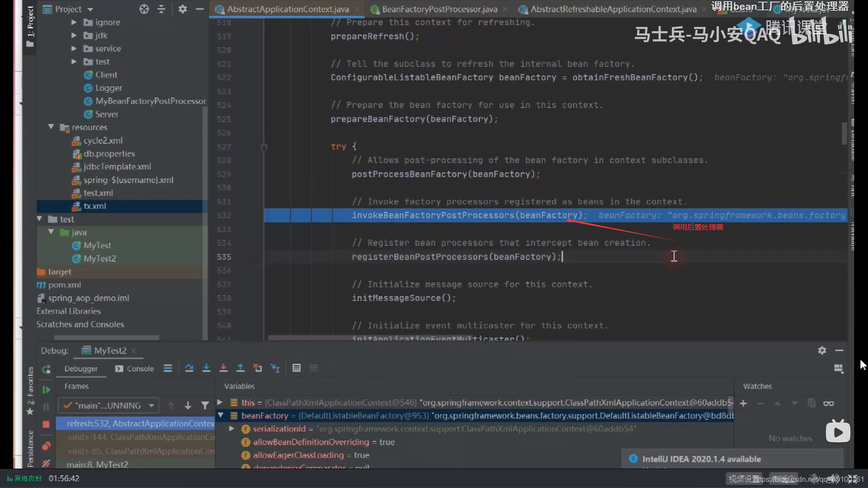Image resolution: width=868 pixels, height=488 pixels.
Task: Open View Breakpoints red circles icon
Action: pos(46,446)
